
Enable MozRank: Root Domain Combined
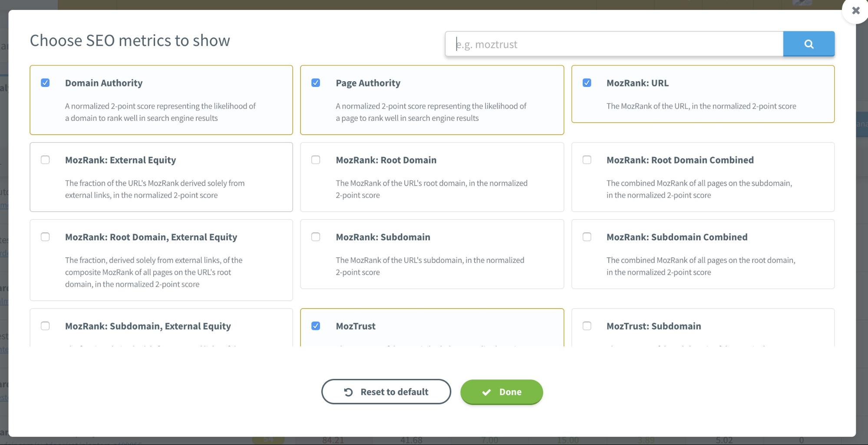[587, 160]
